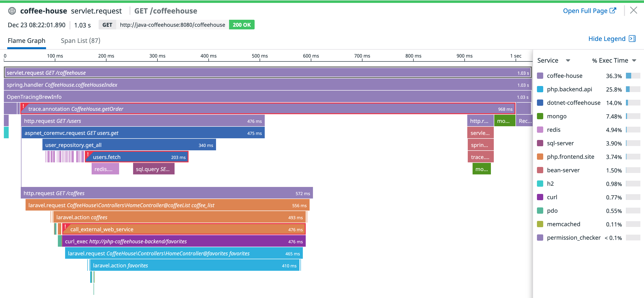Screen dimensions: 644x298
Task: Select the Flame Graph tab
Action: [27, 40]
